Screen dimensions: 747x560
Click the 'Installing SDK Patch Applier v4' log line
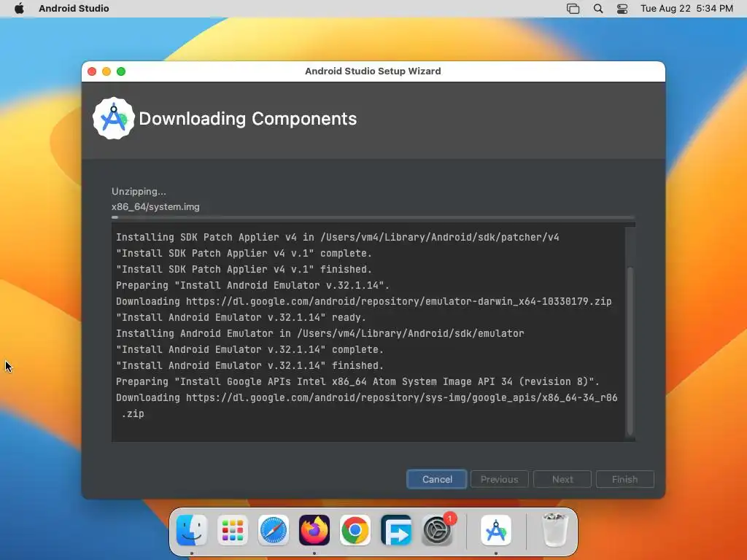tap(337, 237)
